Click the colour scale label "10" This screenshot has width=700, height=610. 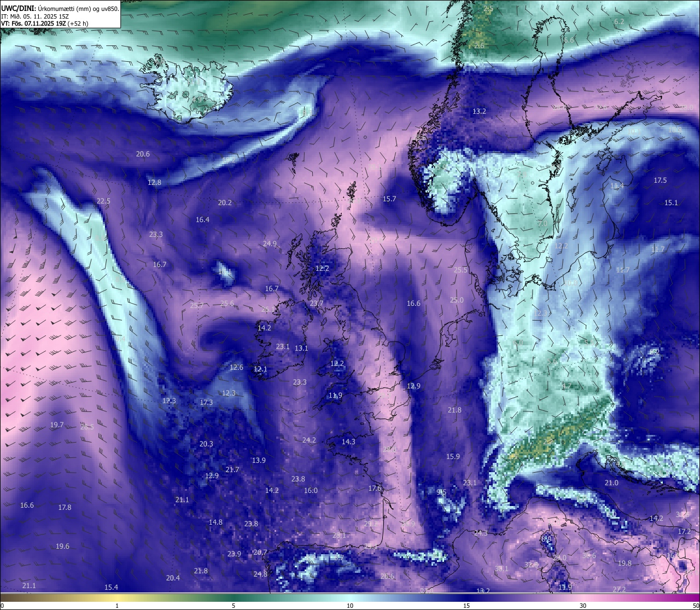[350, 606]
